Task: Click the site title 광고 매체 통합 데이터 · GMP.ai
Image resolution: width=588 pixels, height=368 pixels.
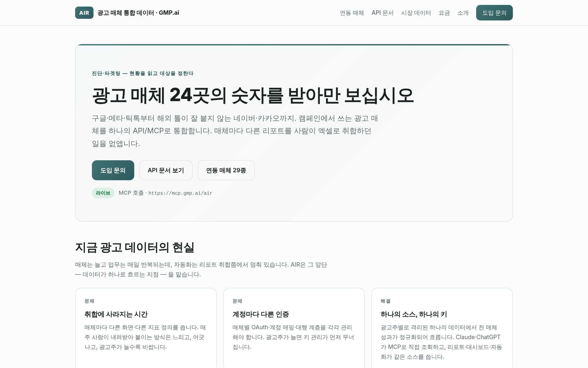Action: [138, 13]
